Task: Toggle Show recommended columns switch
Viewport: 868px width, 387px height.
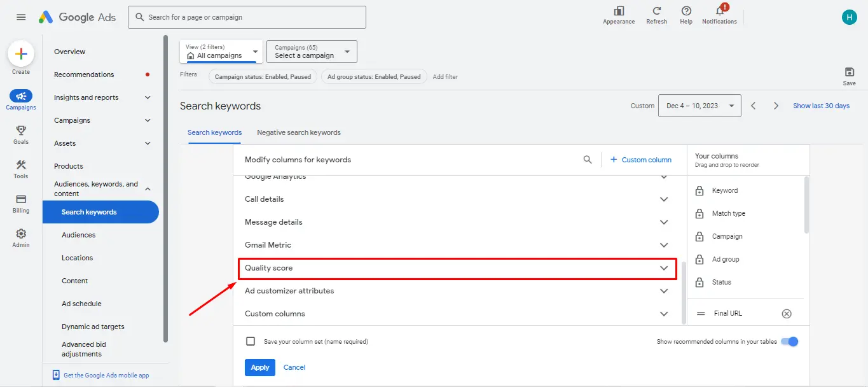Action: pos(790,341)
